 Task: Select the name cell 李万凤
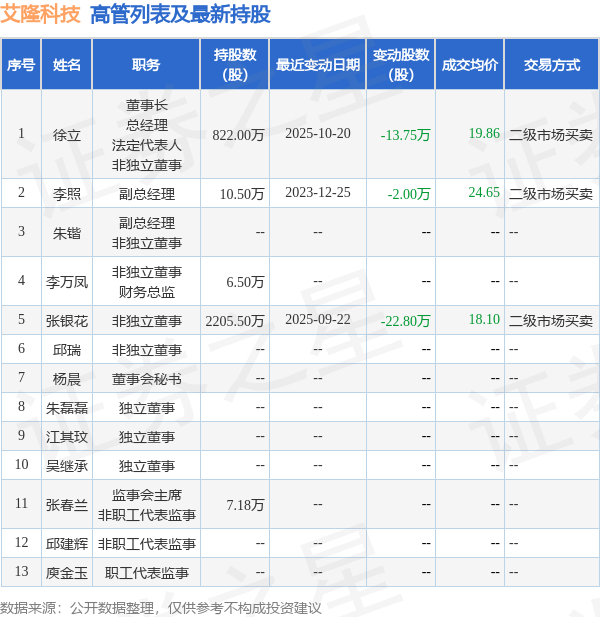click(x=67, y=282)
